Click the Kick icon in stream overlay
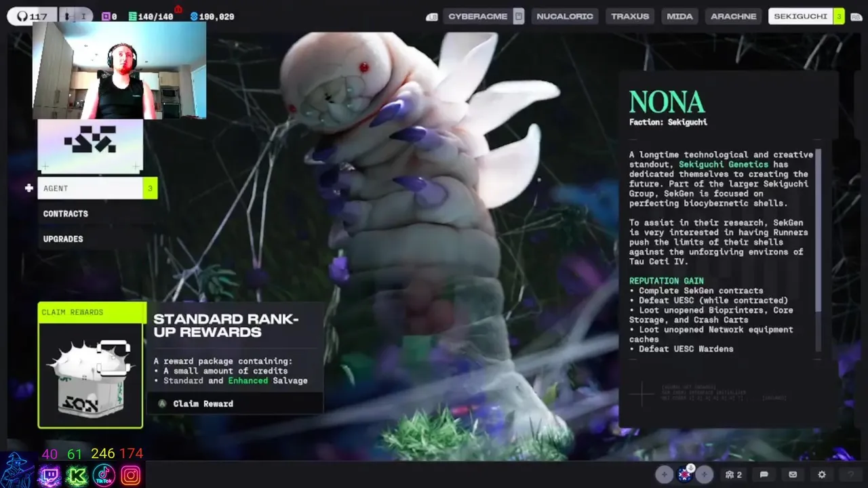The image size is (868, 488). 77,476
